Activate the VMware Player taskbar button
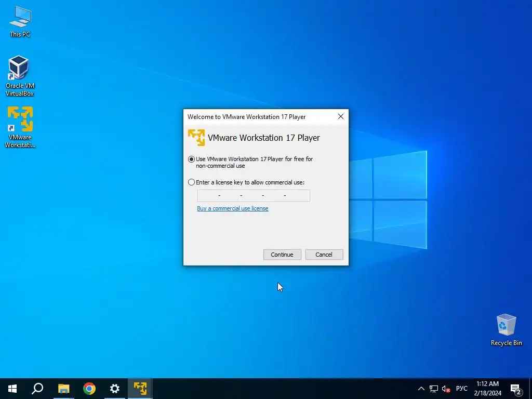Image resolution: width=532 pixels, height=399 pixels. coord(140,389)
